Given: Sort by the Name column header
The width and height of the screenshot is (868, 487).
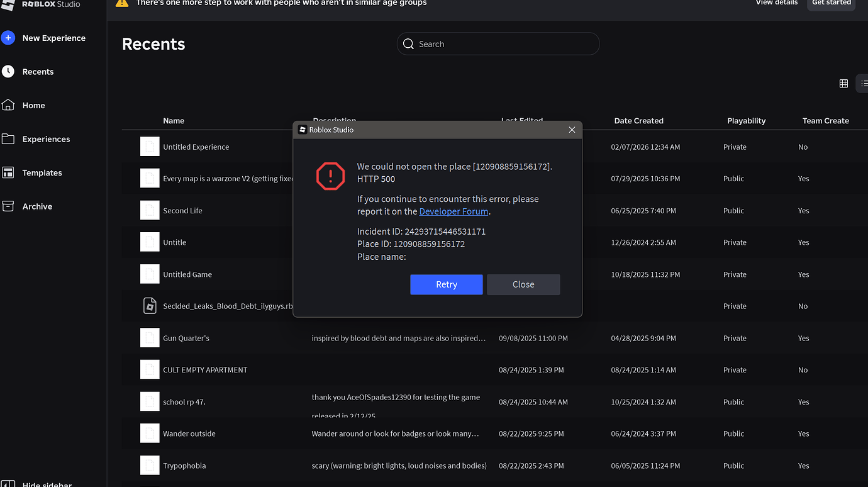Looking at the screenshot, I should pyautogui.click(x=174, y=121).
